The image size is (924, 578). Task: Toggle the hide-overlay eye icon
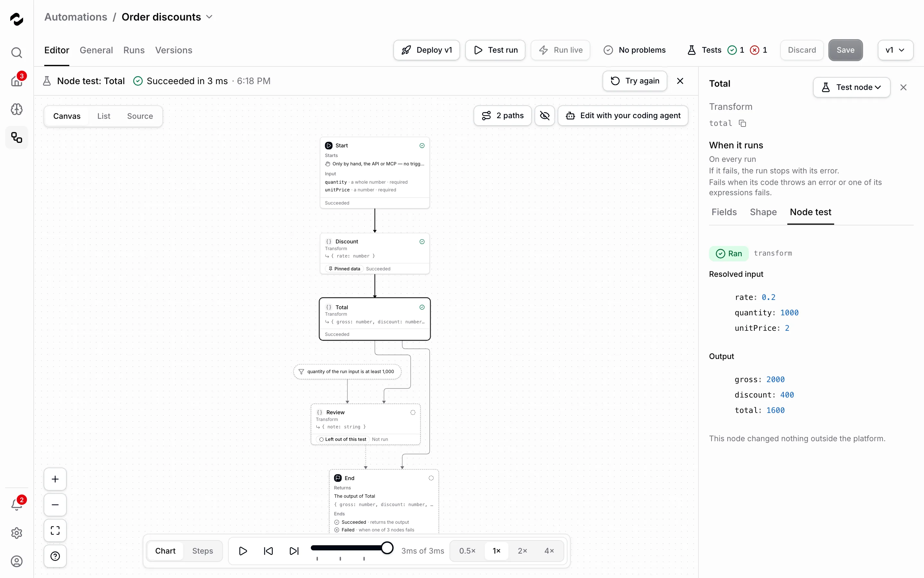click(x=544, y=116)
